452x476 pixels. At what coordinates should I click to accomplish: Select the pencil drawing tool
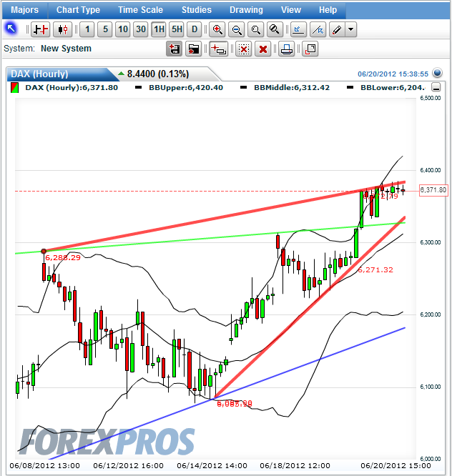coord(337,29)
